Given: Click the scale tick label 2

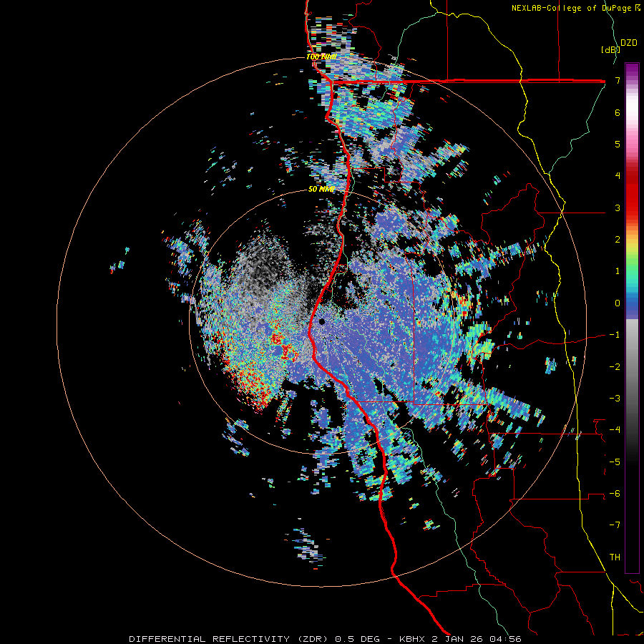Looking at the screenshot, I should [x=618, y=240].
